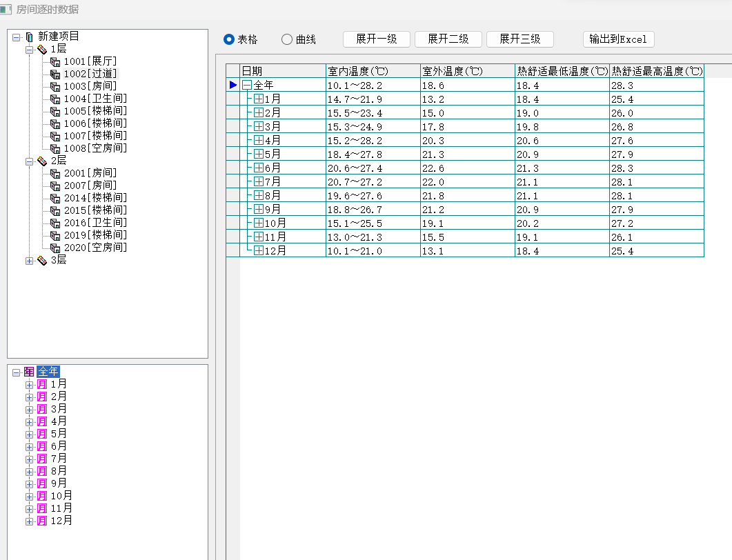Select room 2020[空房间] in the tree
The height and width of the screenshot is (560, 732).
pos(95,248)
